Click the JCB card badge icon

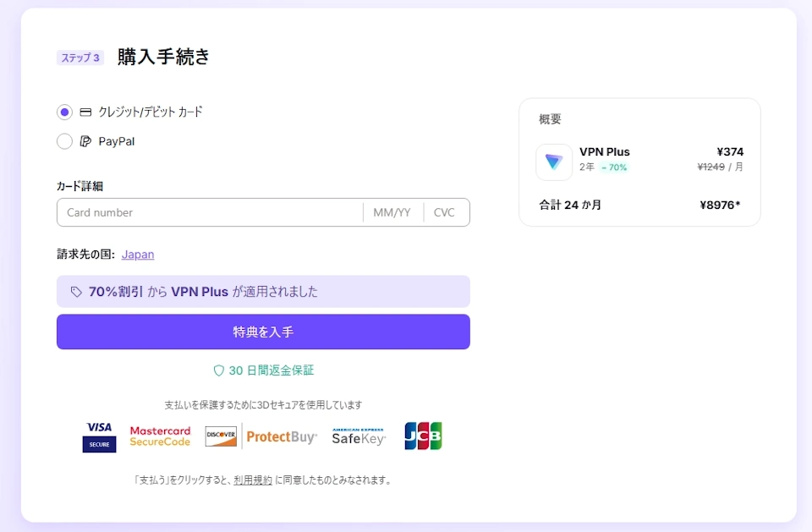[x=422, y=436]
